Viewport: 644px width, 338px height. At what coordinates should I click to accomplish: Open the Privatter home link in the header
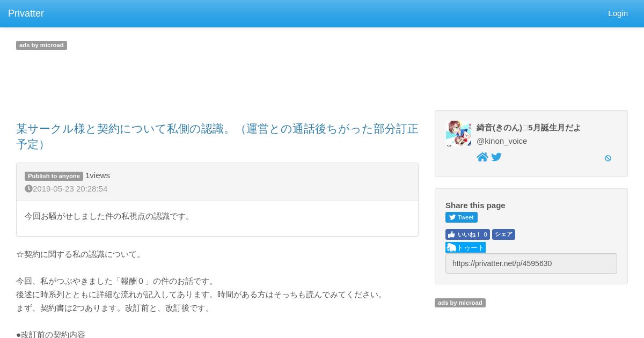point(26,13)
